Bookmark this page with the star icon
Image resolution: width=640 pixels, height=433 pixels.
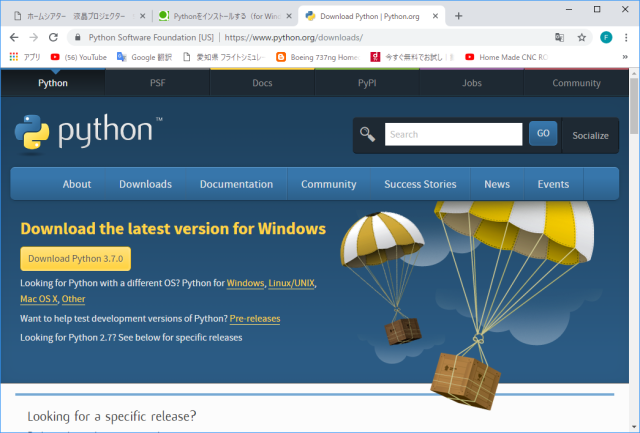(x=582, y=38)
